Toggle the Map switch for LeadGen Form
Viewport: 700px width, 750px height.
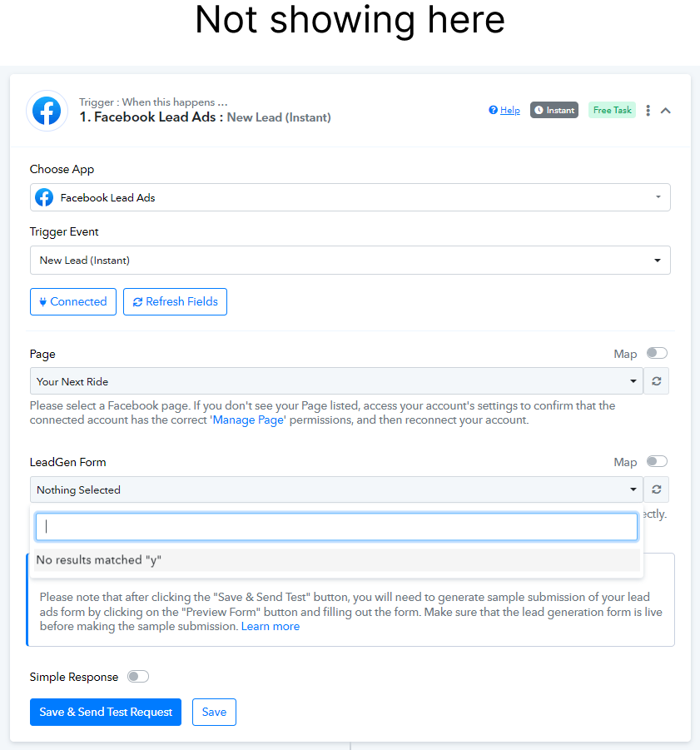pos(657,461)
